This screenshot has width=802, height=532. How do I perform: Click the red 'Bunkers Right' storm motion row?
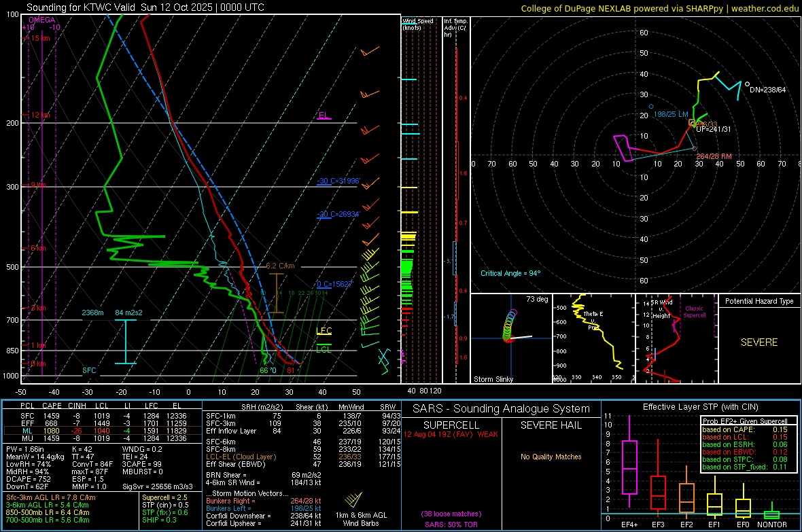(x=264, y=501)
